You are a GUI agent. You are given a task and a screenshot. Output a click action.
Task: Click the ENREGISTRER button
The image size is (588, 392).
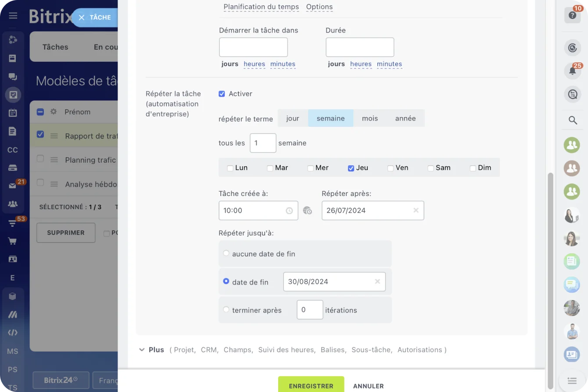(x=311, y=385)
